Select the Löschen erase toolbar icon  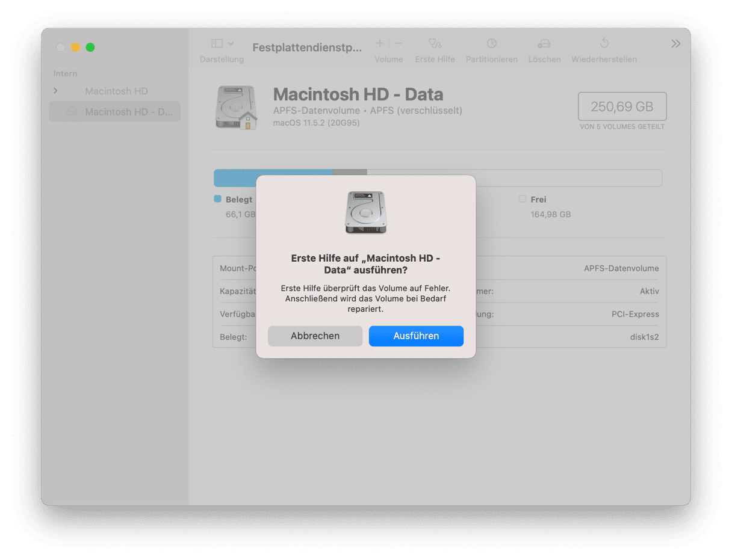coord(544,43)
